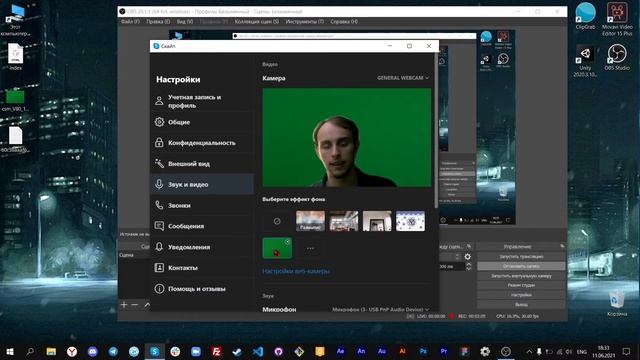This screenshot has width=640, height=360.
Task: Open Movavi Video Editor desktop shortcut
Action: [617, 19]
